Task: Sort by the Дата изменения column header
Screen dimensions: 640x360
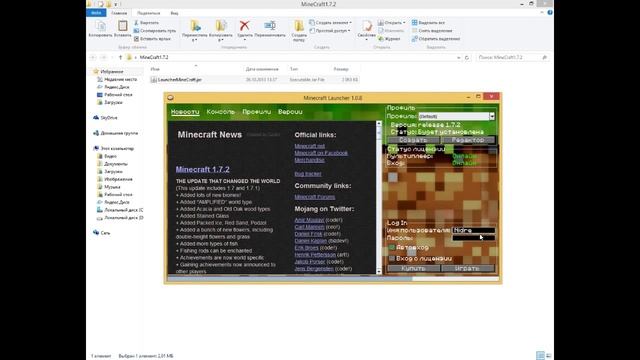Action: [262, 69]
